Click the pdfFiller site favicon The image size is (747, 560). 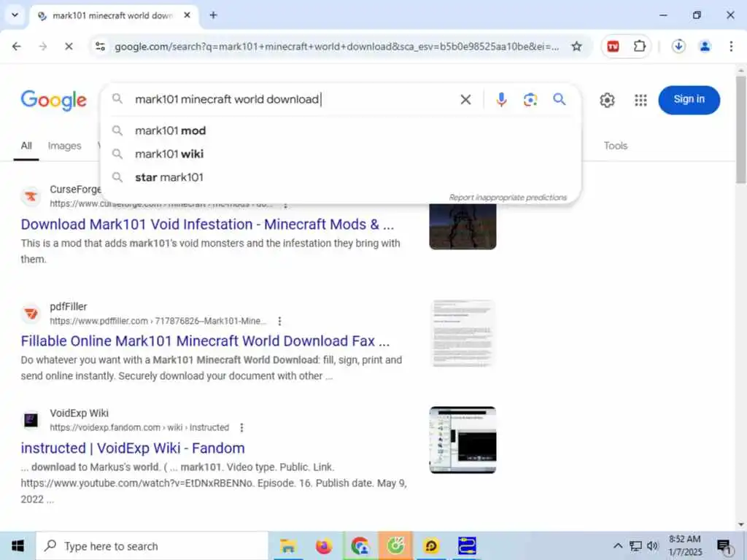[31, 314]
